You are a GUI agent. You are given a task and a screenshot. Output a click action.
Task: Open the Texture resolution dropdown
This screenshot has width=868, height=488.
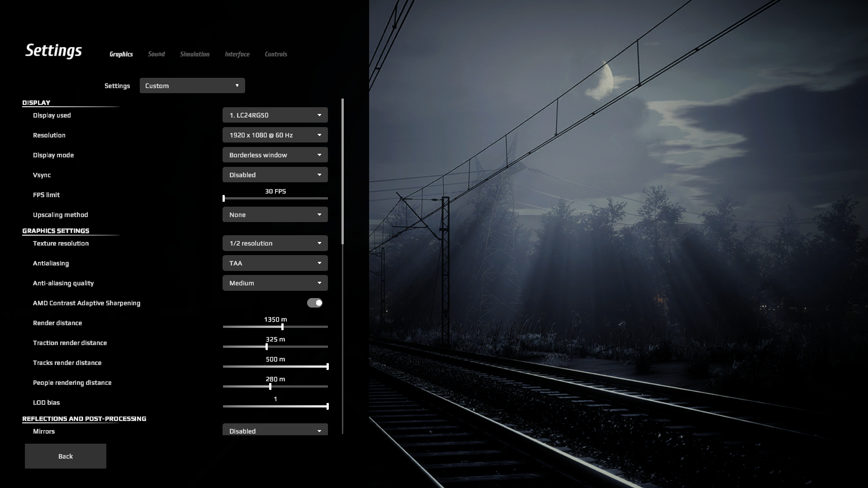(x=275, y=243)
